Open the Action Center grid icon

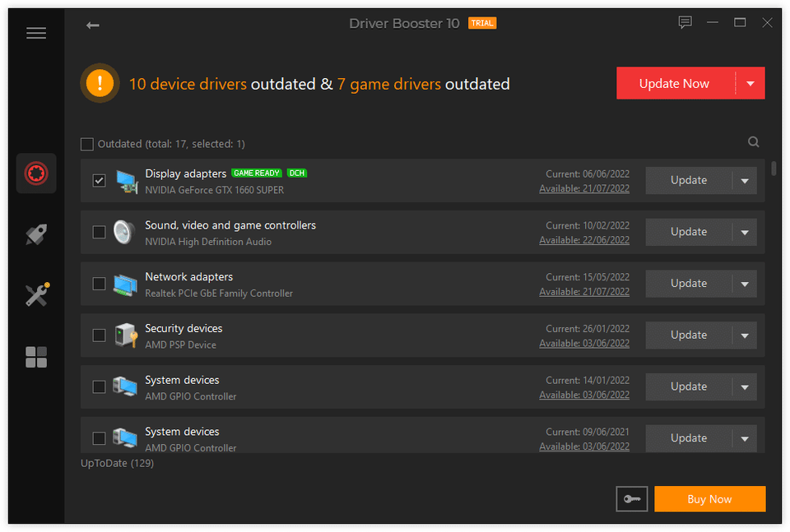click(x=36, y=357)
